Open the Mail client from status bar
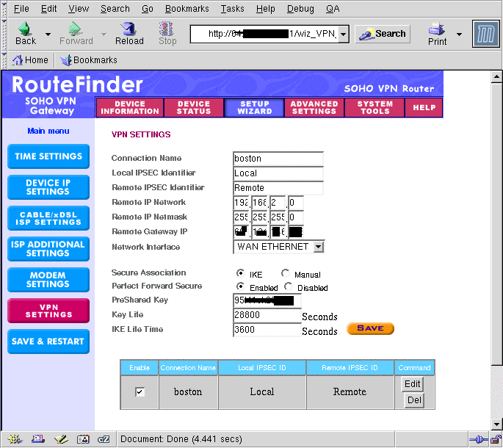This screenshot has height=448, width=503. click(37, 439)
